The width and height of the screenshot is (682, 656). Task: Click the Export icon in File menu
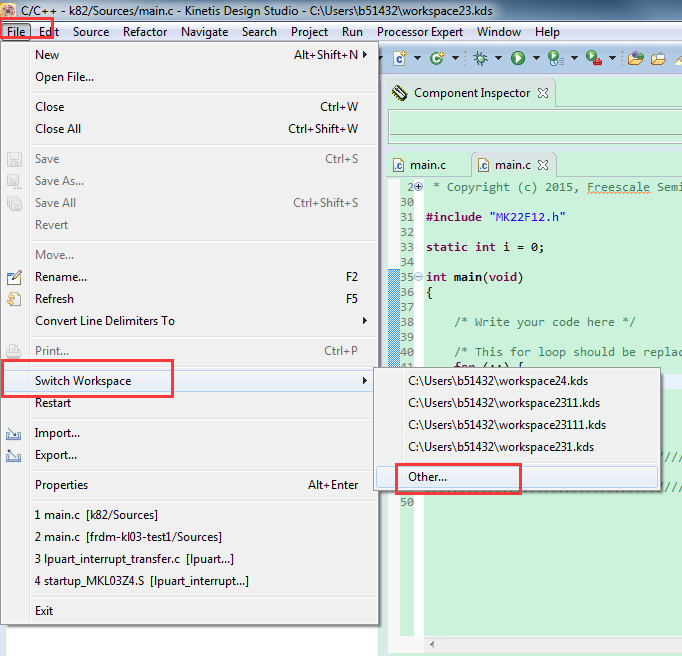click(x=13, y=455)
